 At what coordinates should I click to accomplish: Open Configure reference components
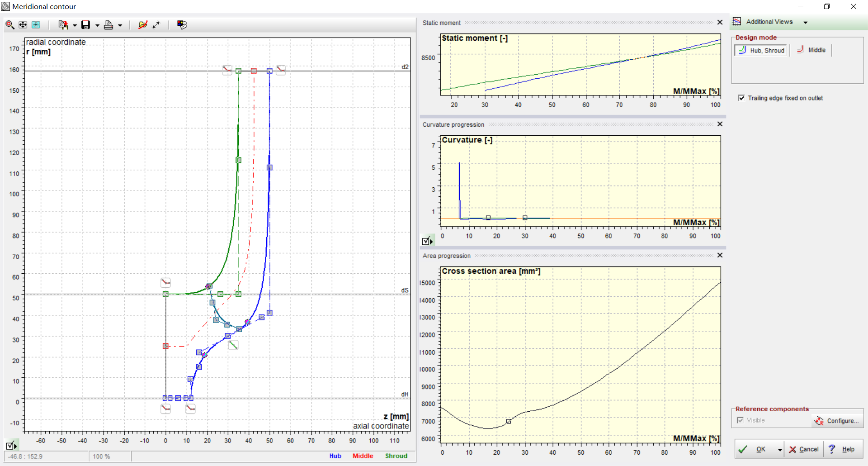click(837, 421)
